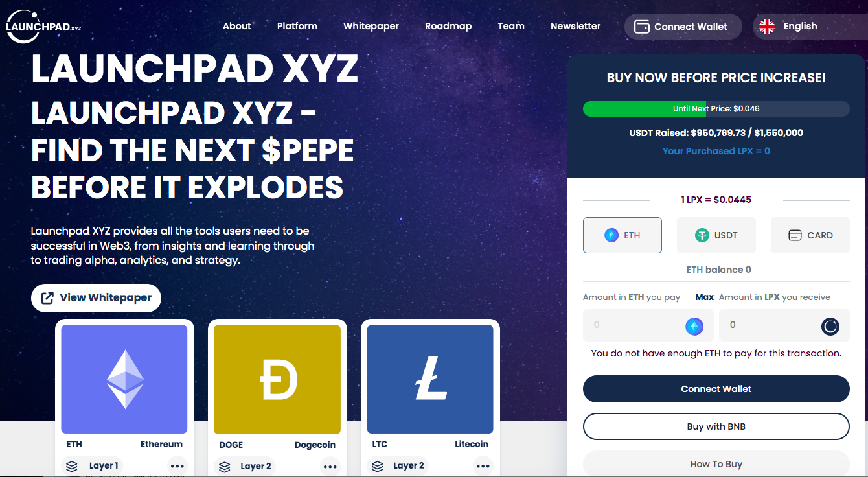The height and width of the screenshot is (477, 868).
Task: Click the ETH coin icon in pay field
Action: pyautogui.click(x=694, y=327)
